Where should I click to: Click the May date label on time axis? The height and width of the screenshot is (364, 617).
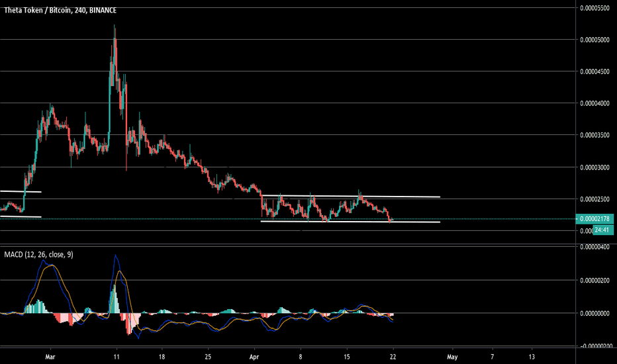(452, 357)
